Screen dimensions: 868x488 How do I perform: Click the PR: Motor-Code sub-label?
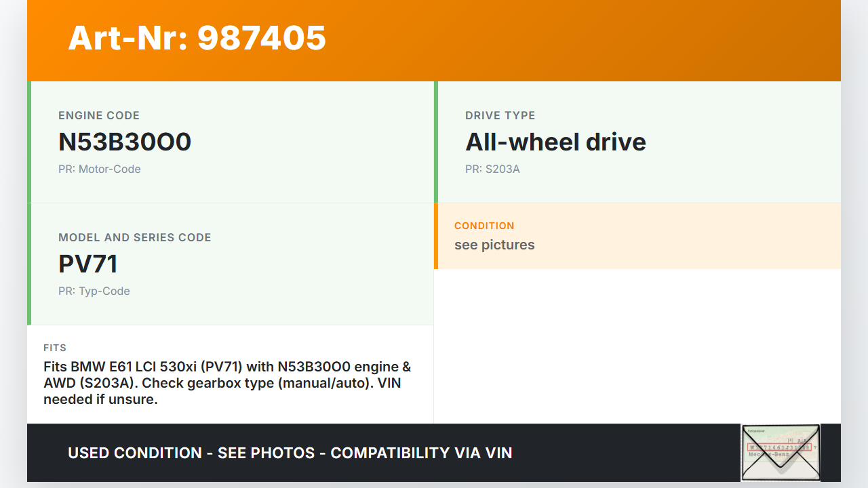(x=100, y=169)
